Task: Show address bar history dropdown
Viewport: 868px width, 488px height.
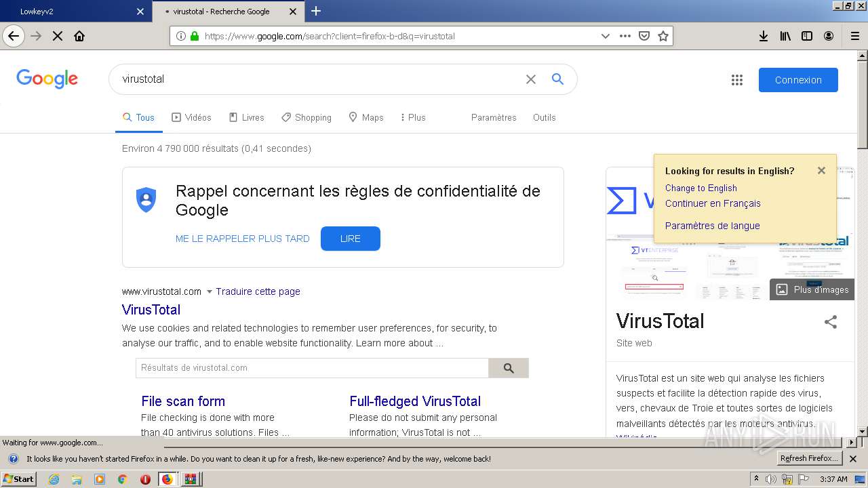Action: click(605, 36)
